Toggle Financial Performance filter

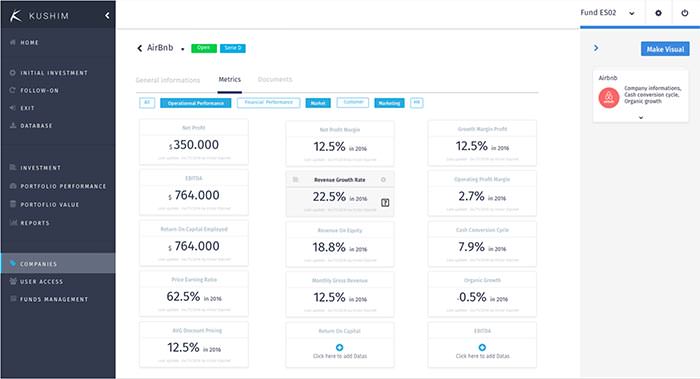click(268, 103)
